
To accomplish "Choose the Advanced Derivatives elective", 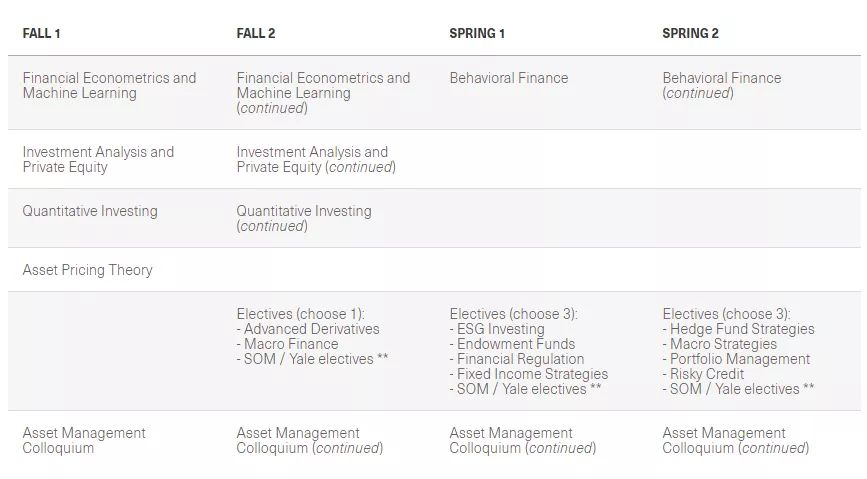I will [311, 329].
